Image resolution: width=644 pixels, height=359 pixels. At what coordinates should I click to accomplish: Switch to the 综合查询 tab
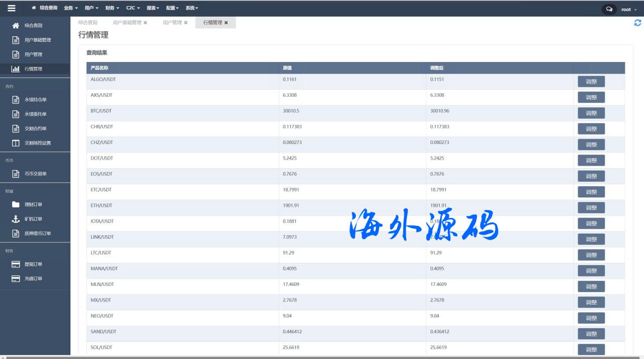[88, 23]
